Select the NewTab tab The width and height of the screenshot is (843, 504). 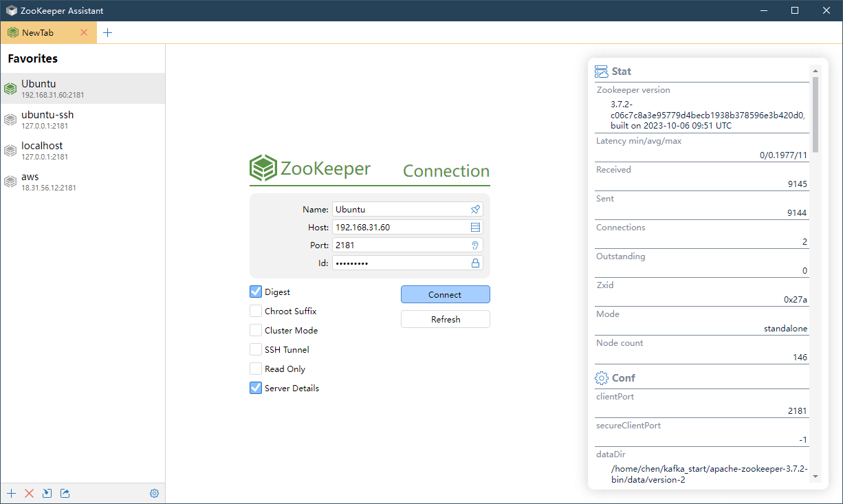48,32
